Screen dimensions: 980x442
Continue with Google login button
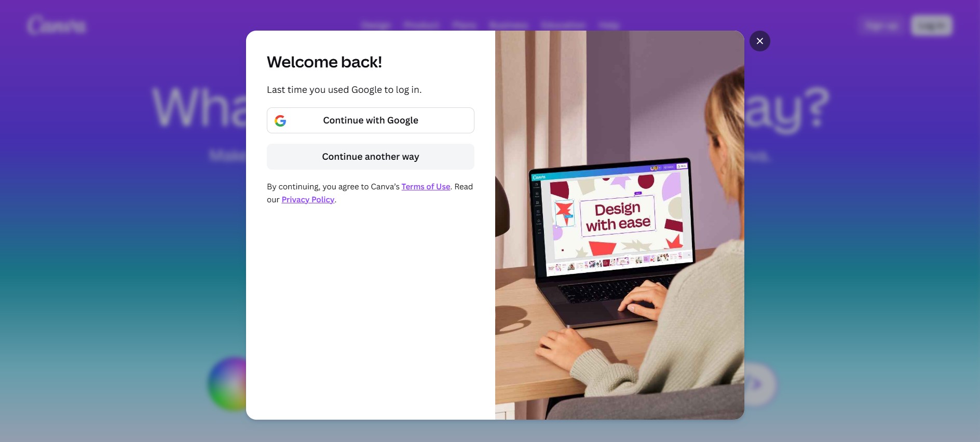pyautogui.click(x=370, y=120)
